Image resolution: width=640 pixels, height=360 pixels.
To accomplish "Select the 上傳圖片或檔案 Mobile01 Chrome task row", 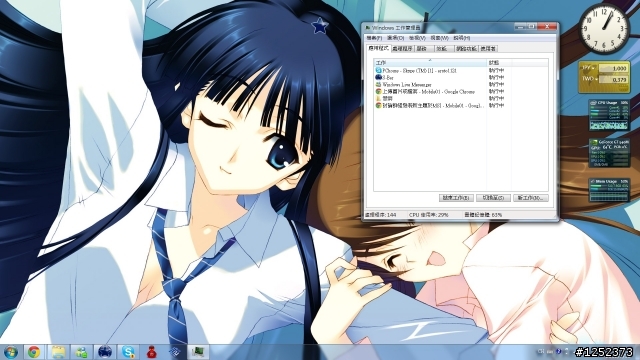I will coord(460,91).
